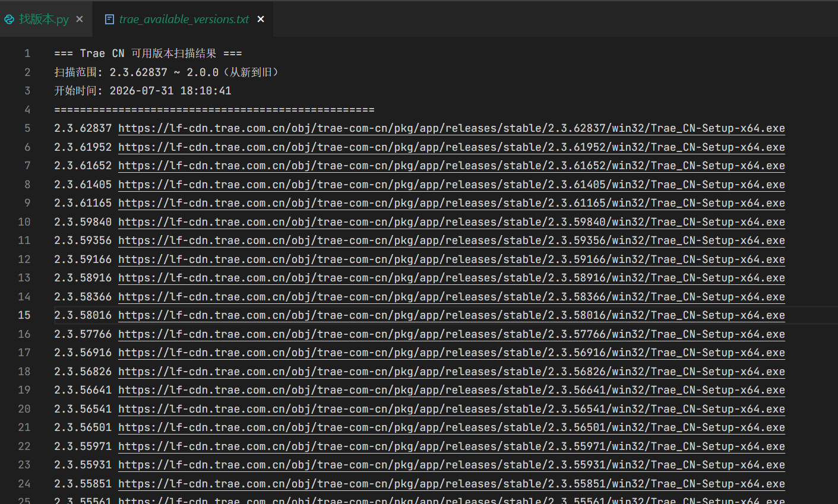838x504 pixels.
Task: Close the trae_available_versions.txt tab
Action: click(x=261, y=19)
